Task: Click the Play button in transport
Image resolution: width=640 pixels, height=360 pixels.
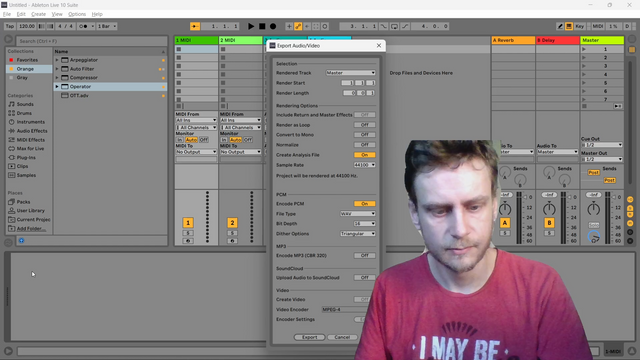Action: [251, 26]
